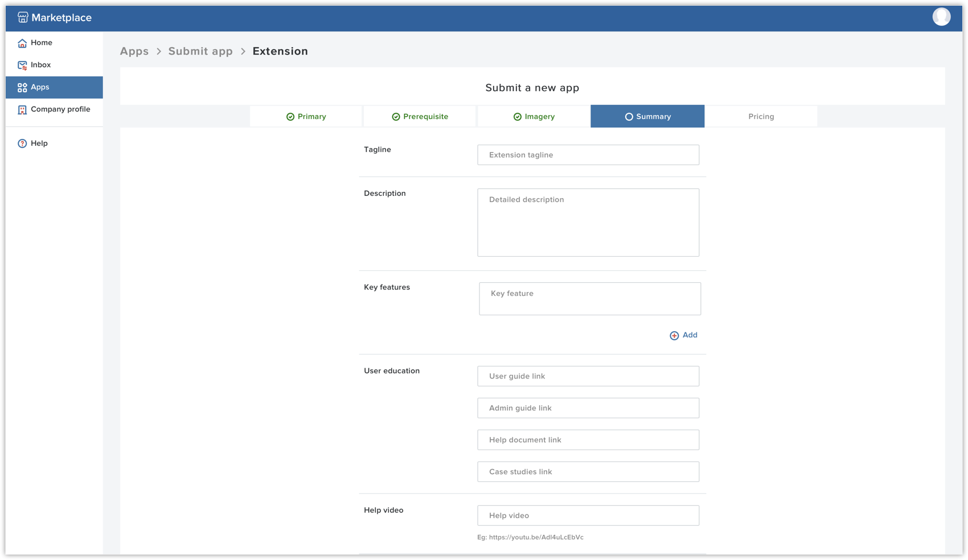Click the green check icon on Prerequisite tab
This screenshot has height=560, width=968.
(x=396, y=117)
